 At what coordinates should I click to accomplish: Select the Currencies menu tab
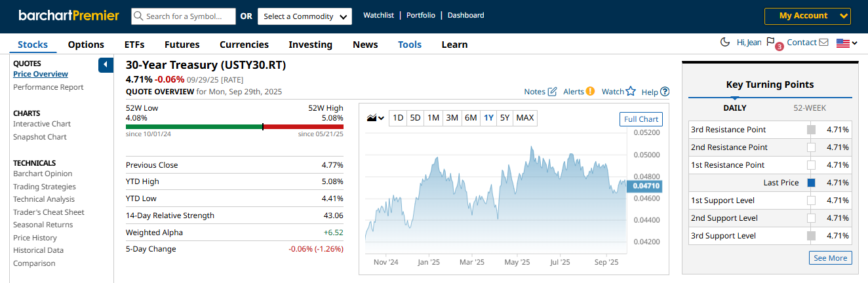pos(244,45)
